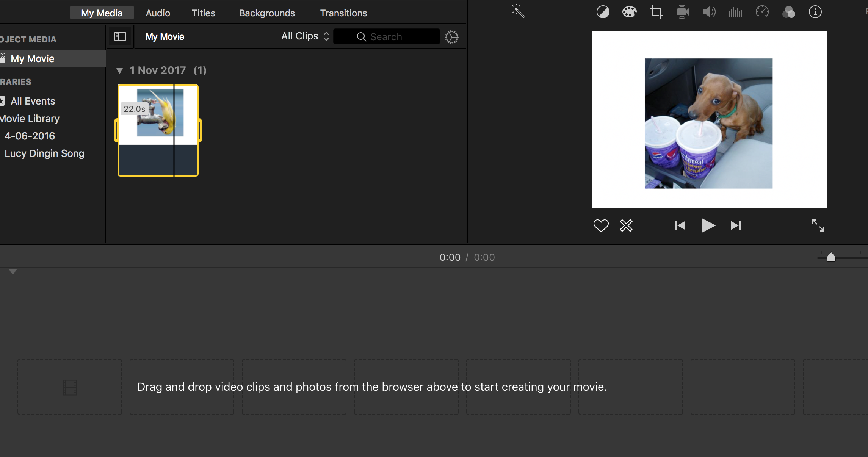868x457 pixels.
Task: Collapse the 1 Nov 2017 event group
Action: 120,71
